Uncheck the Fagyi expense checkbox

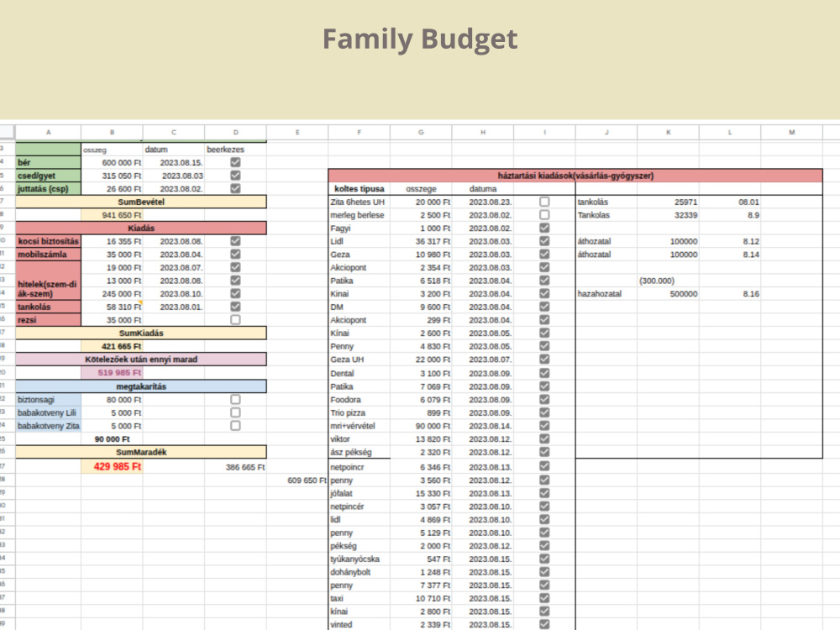[x=544, y=228]
